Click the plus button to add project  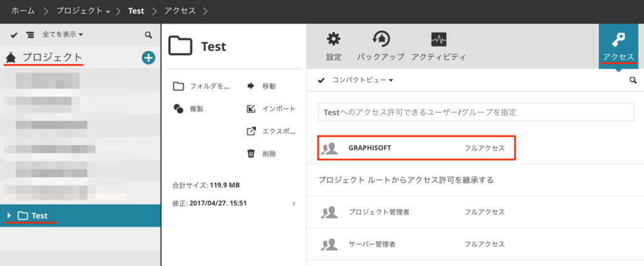tap(148, 58)
